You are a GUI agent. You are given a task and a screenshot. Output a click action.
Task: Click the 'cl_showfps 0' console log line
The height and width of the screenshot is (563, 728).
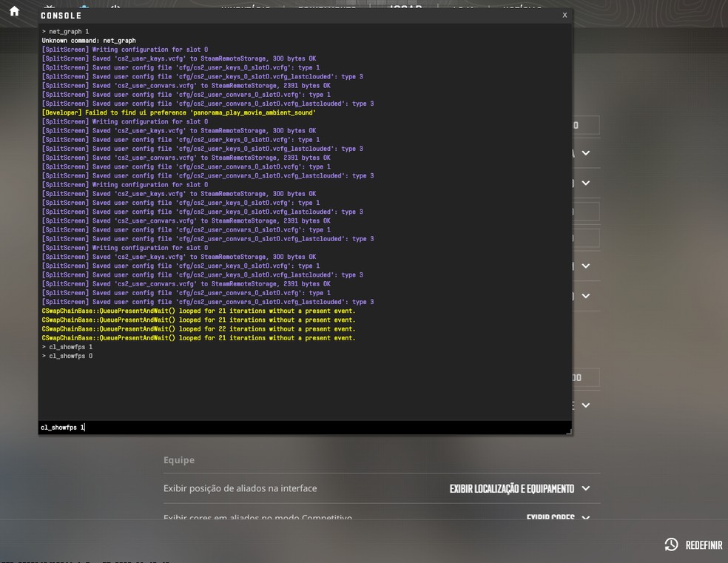(70, 356)
